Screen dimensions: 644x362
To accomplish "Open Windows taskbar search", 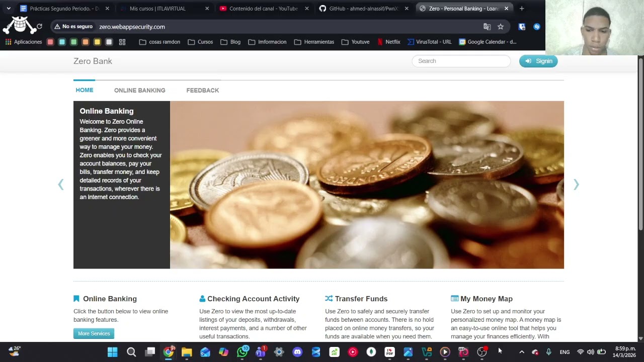I will 131,352.
